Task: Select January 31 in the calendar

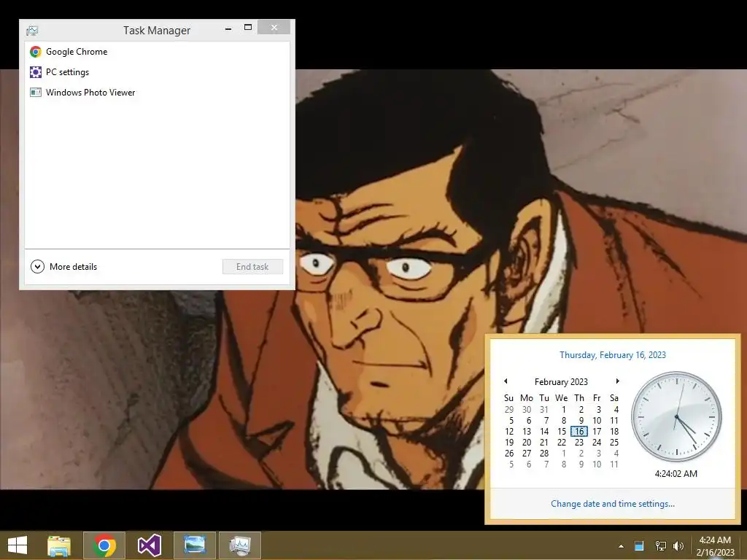Action: point(544,410)
